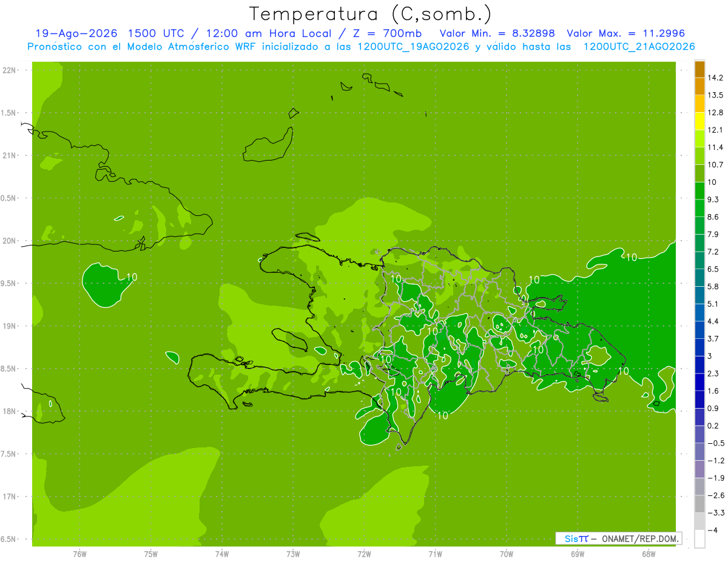Click the 20N latitude axis label
The image size is (728, 562).
tap(10, 241)
